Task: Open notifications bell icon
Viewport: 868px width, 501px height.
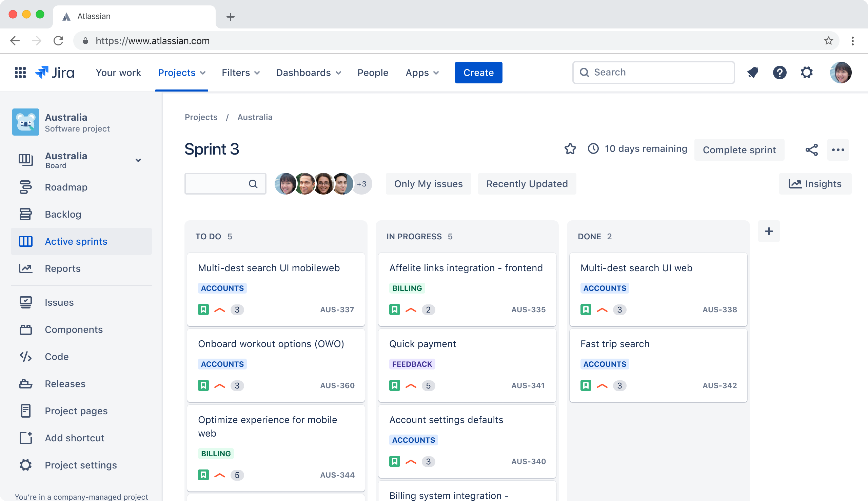Action: [752, 72]
